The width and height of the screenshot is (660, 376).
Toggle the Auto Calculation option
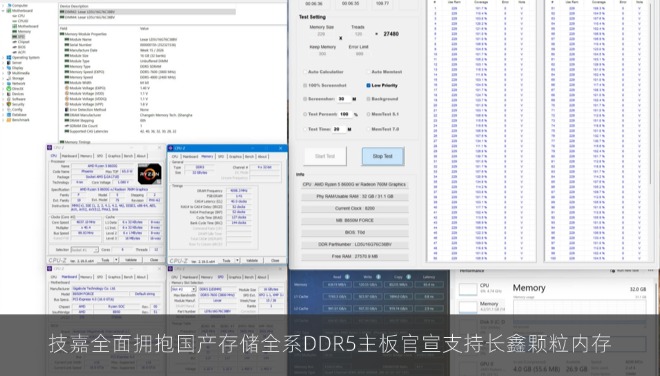point(305,72)
